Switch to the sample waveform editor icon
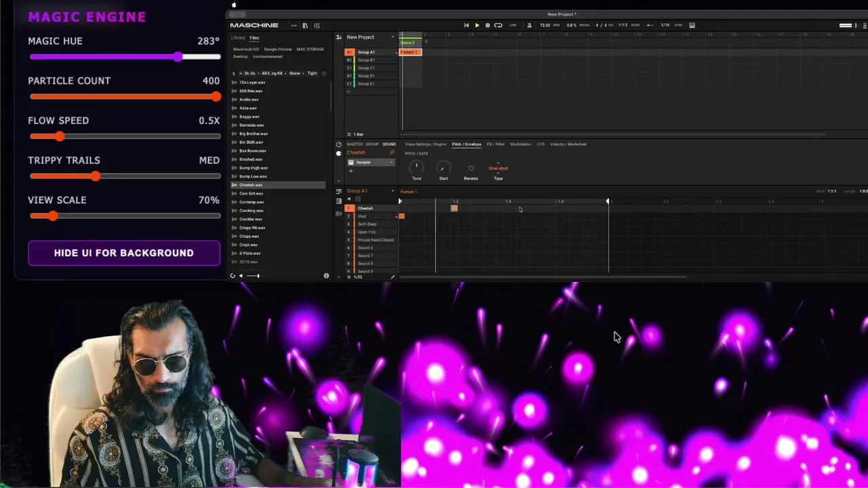 click(x=338, y=214)
